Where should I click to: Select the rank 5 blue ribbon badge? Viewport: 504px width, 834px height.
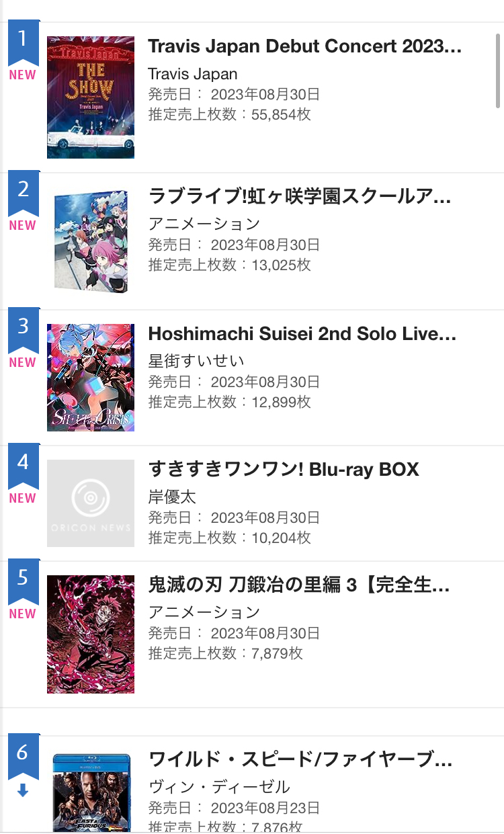click(x=23, y=581)
